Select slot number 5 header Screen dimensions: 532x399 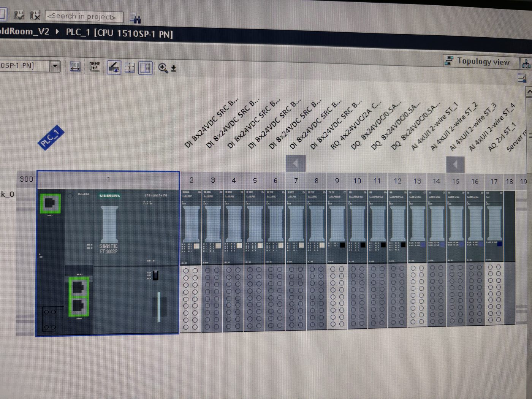tap(255, 180)
